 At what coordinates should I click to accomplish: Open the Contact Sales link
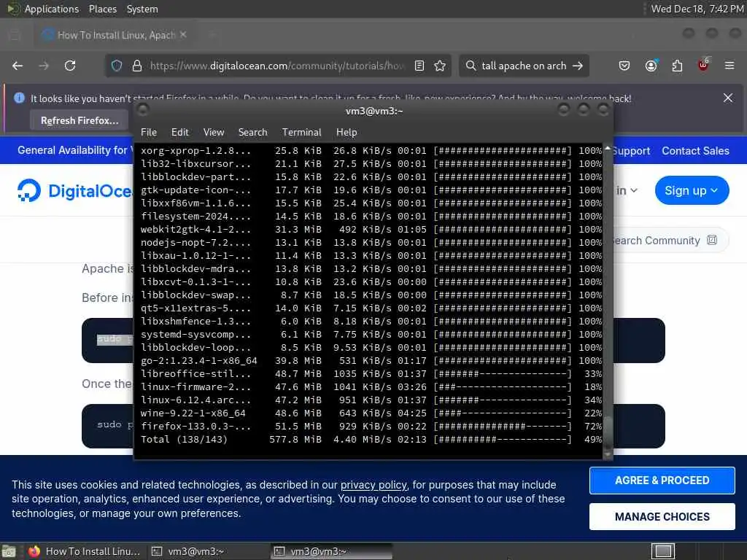[695, 151]
